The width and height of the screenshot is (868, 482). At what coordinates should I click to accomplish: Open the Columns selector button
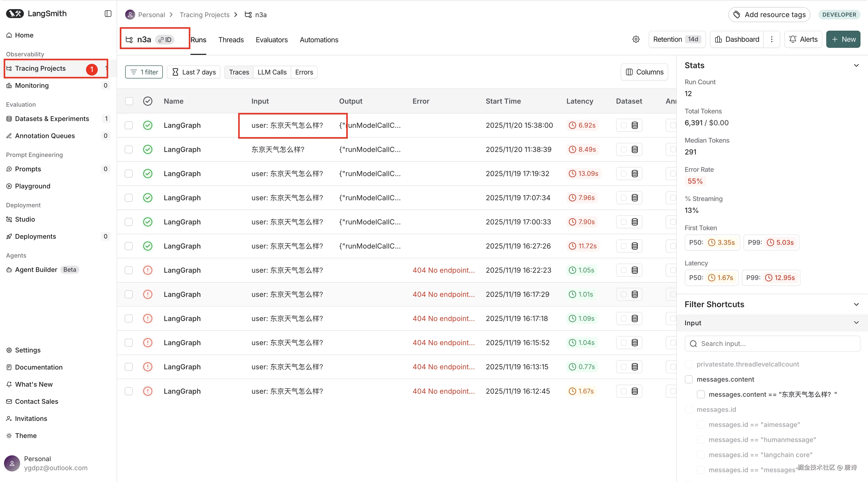644,72
